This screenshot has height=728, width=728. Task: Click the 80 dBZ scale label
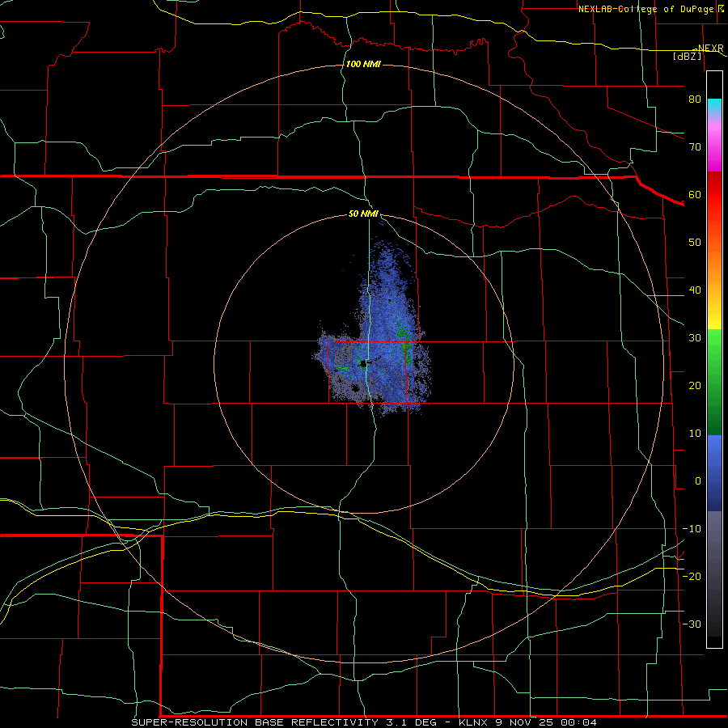tap(695, 99)
